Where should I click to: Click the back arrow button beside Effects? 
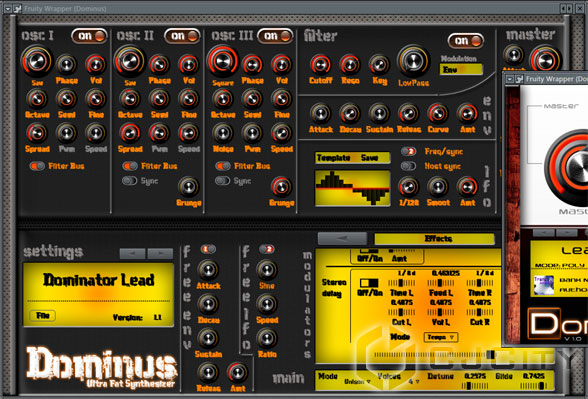[342, 238]
